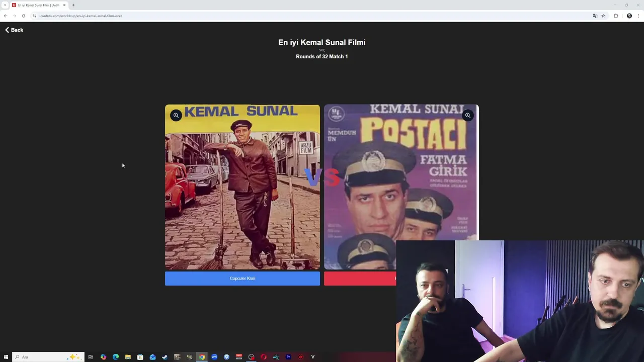Open Adobe Premiere Pro from the taskbar
Viewport: 644px width, 362px height.
[288, 357]
